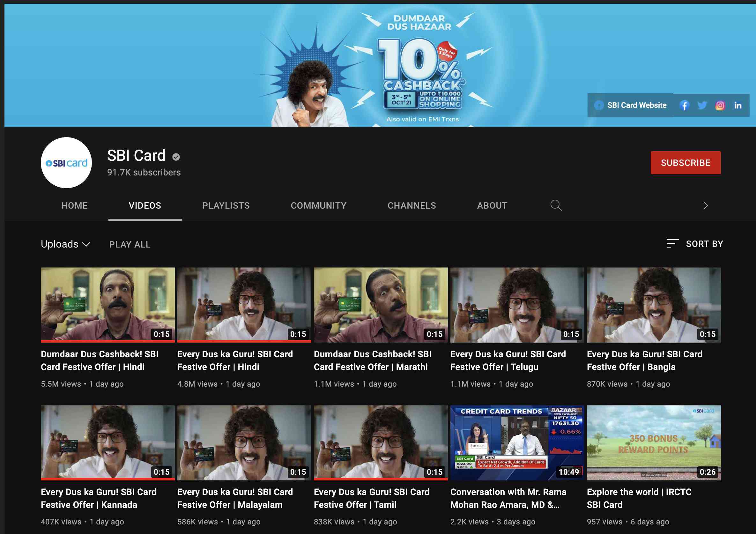Click the red SUBSCRIBE button
756x534 pixels.
pos(686,163)
